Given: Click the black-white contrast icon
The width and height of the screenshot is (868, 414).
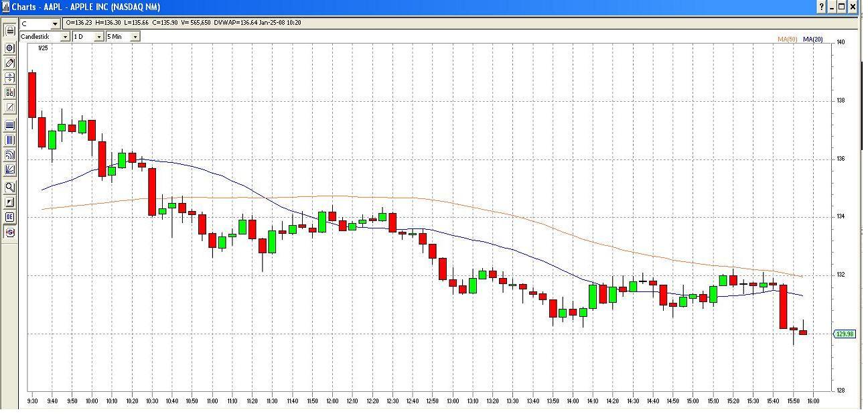Looking at the screenshot, I should pos(10,202).
